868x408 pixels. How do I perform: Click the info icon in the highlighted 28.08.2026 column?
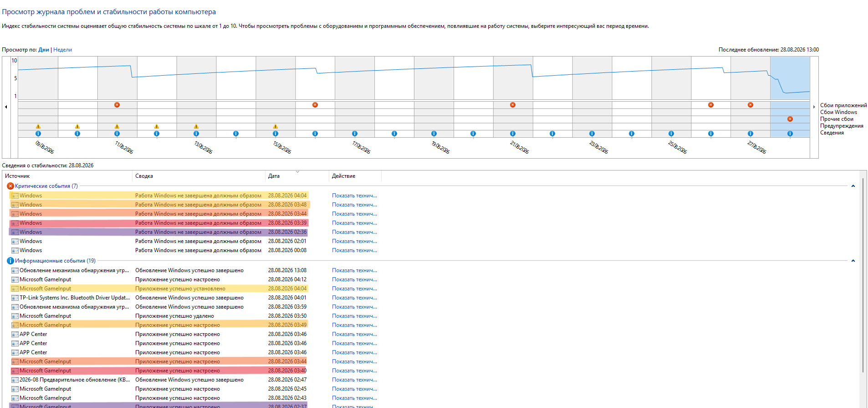tap(790, 134)
